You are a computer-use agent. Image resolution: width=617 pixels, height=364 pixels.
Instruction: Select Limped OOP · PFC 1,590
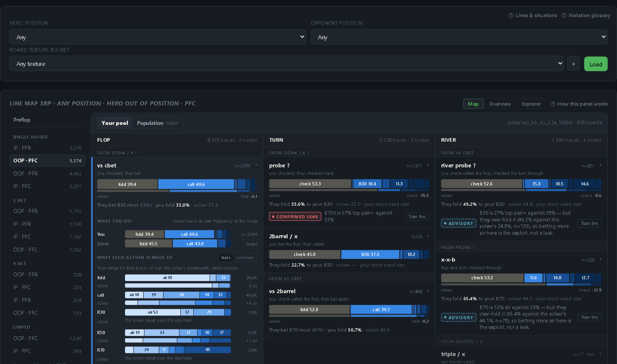pyautogui.click(x=47, y=338)
